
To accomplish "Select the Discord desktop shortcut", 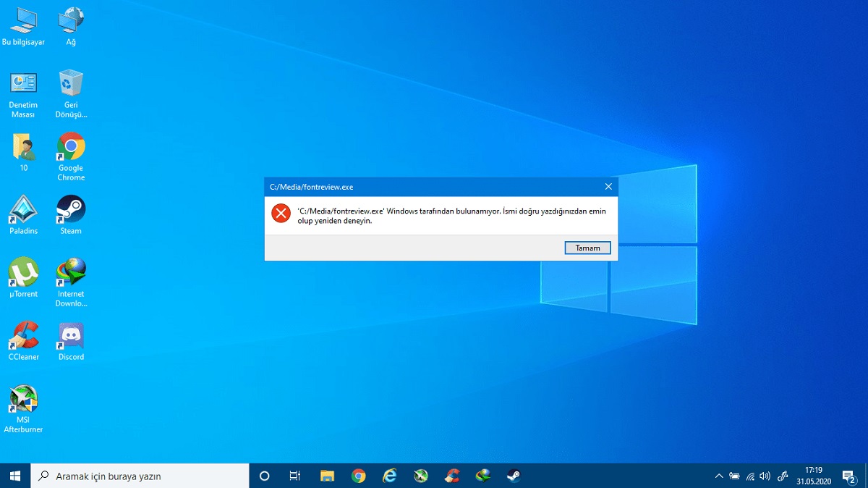I will pyautogui.click(x=71, y=341).
